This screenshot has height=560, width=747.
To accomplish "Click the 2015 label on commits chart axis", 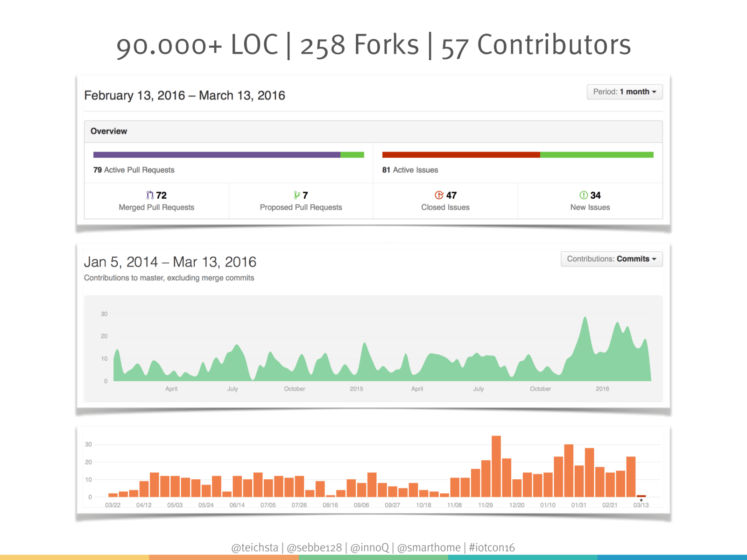I will [357, 389].
